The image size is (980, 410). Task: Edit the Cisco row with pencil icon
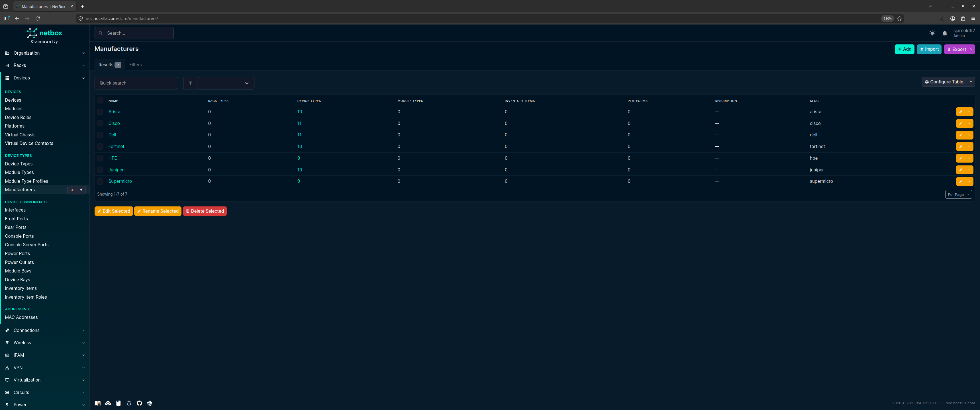(961, 123)
